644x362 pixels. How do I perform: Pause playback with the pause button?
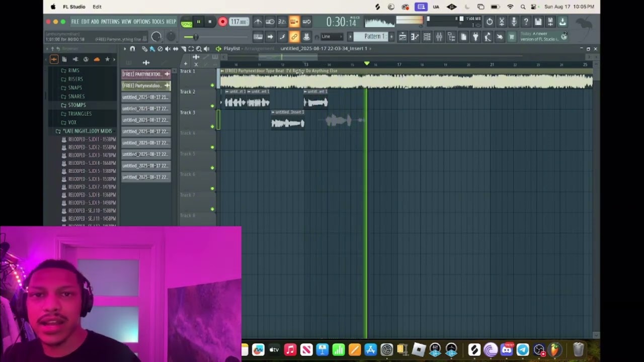(x=198, y=22)
